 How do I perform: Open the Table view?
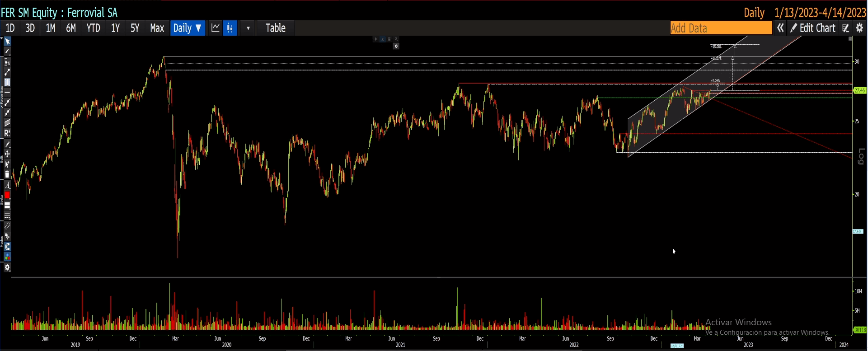point(276,28)
